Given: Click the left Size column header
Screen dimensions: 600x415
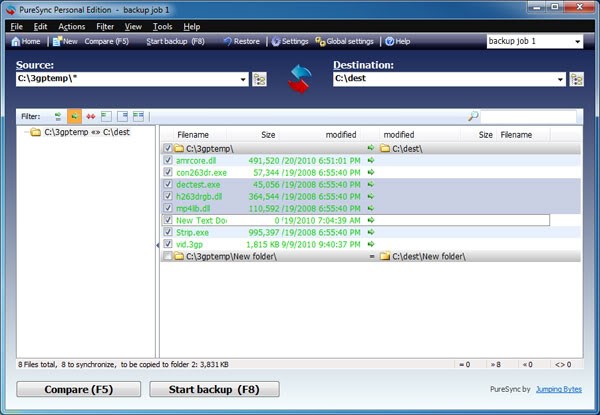Looking at the screenshot, I should pos(268,135).
